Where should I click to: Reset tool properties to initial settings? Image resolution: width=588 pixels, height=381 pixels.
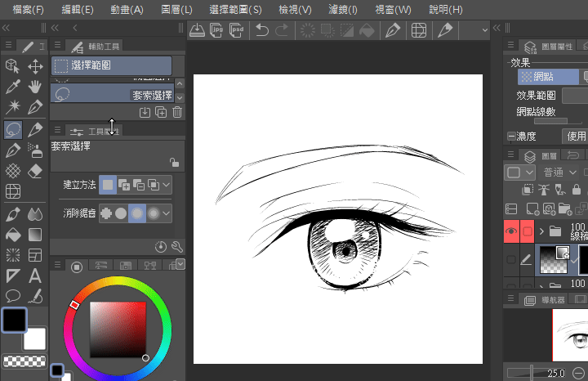161,247
